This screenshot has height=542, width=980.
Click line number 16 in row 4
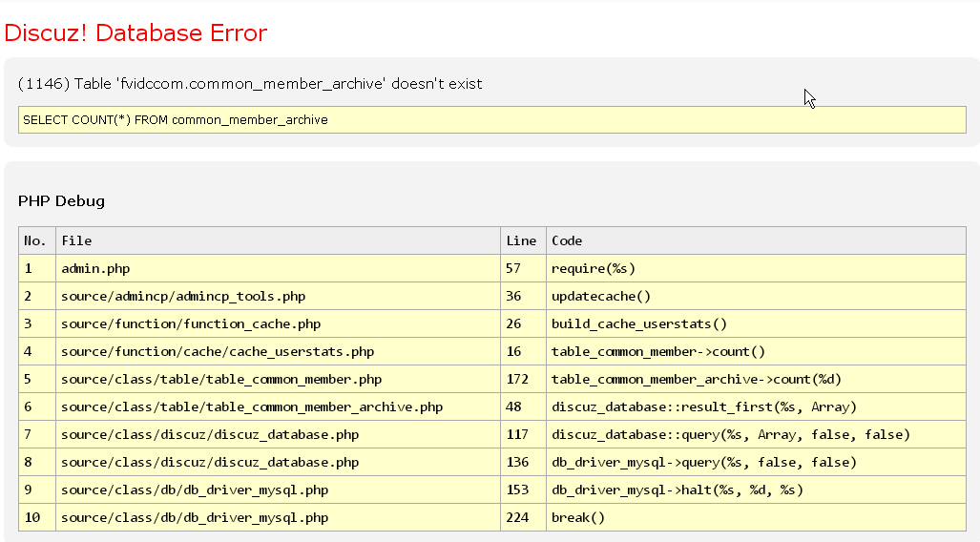(x=513, y=351)
